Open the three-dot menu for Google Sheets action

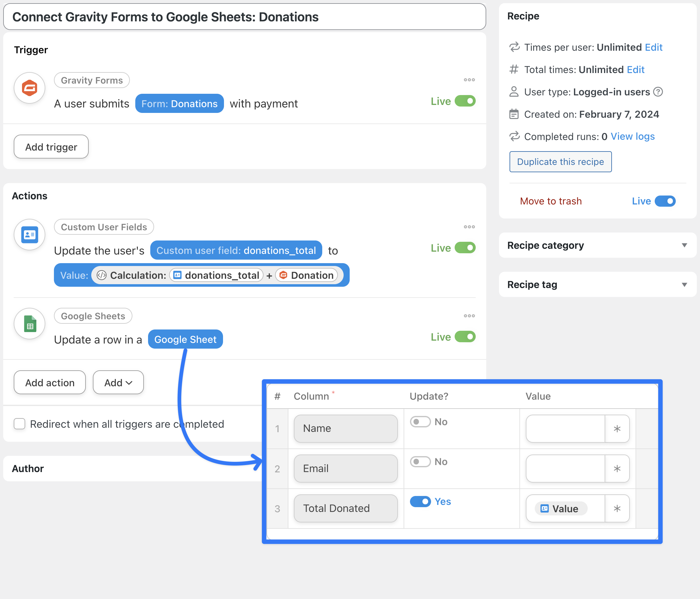[469, 316]
